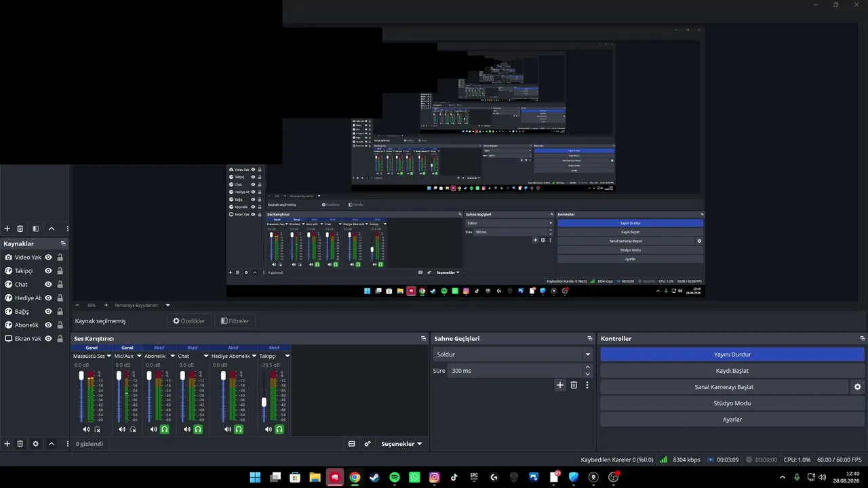Screen dimensions: 868x488
Task: Switch audio mixer layout icon
Action: (352, 444)
